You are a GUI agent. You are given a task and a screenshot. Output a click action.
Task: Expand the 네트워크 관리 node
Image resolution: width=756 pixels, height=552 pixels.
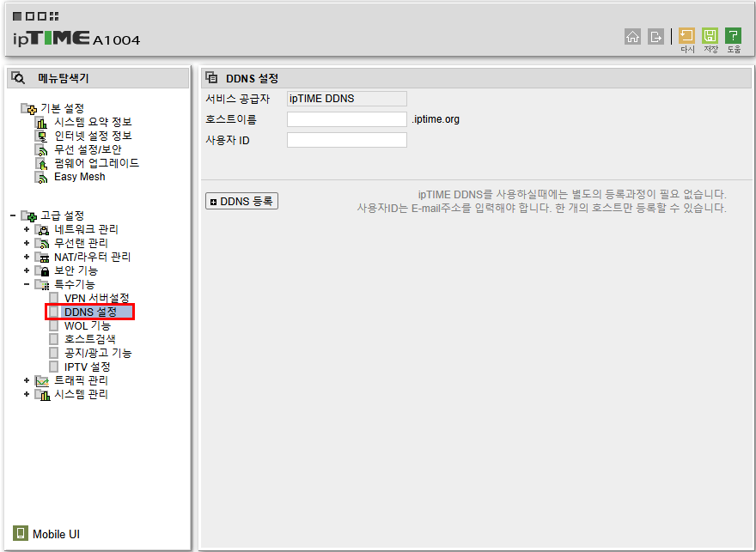27,229
